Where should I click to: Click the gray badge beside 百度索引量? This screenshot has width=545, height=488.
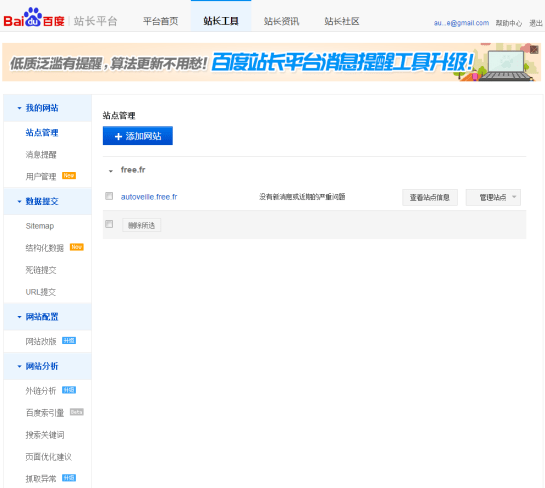pos(77,412)
